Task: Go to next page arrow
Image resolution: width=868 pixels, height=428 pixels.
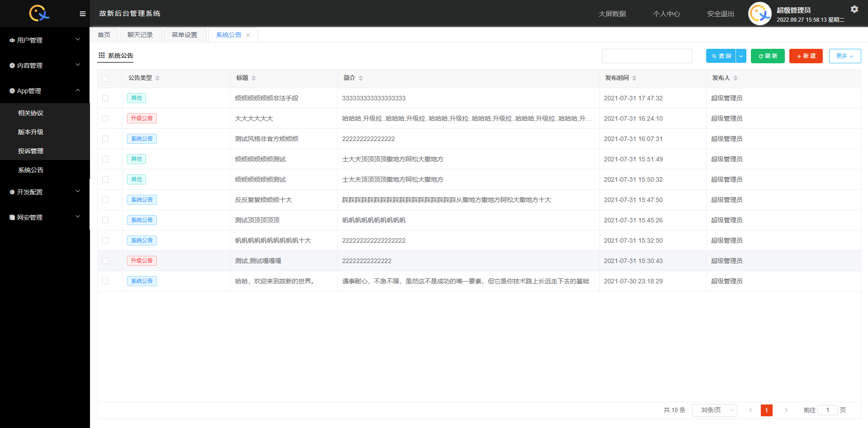Action: point(786,410)
